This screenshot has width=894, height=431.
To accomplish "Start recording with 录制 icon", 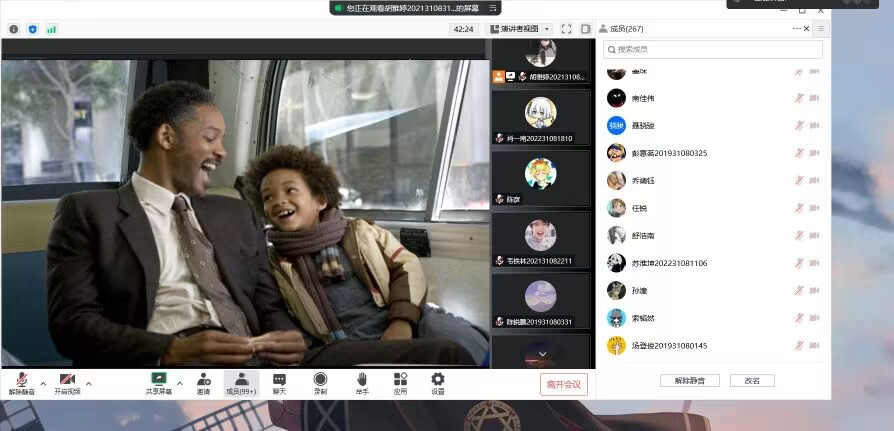I will coord(320,383).
